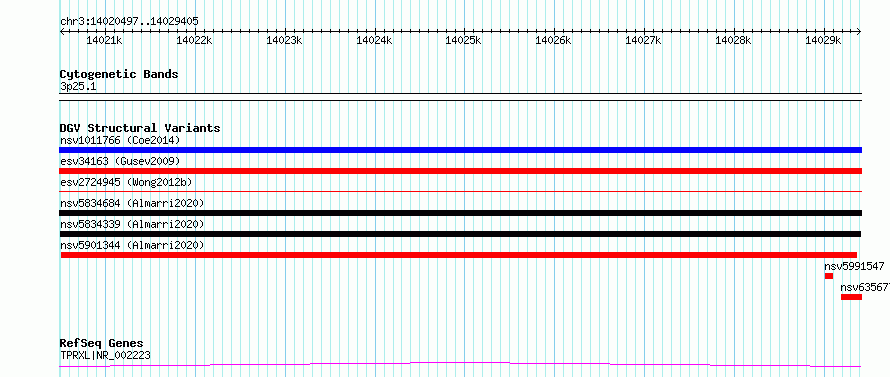This screenshot has height=377, width=890.
Task: Open the TPRXL|NR_002223 gene label
Action: (x=105, y=356)
